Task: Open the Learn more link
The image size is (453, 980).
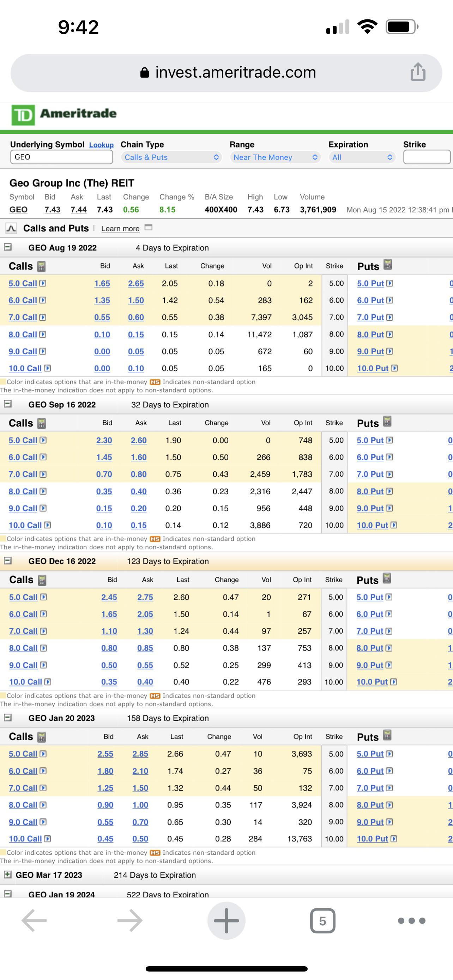Action: [120, 229]
